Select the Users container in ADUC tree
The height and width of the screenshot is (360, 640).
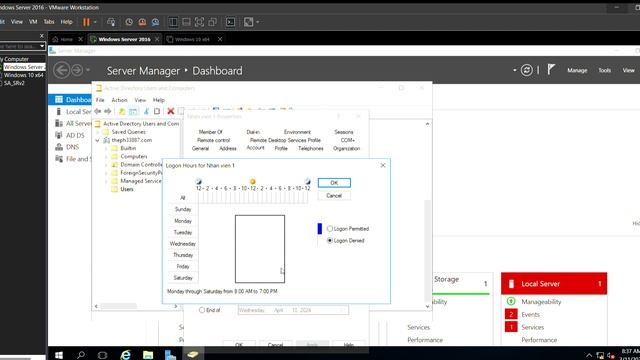coord(127,189)
